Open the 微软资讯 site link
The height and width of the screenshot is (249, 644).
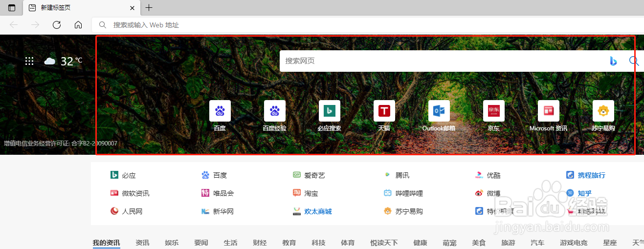pos(130,193)
